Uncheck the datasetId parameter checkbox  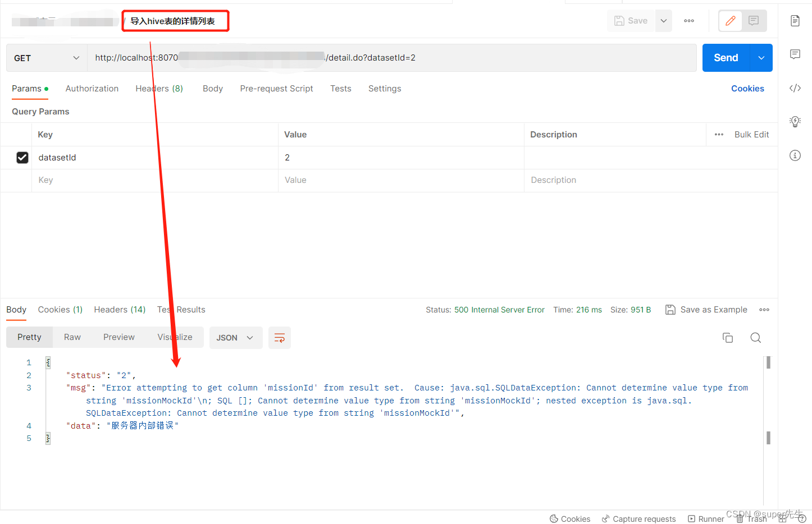click(x=22, y=158)
